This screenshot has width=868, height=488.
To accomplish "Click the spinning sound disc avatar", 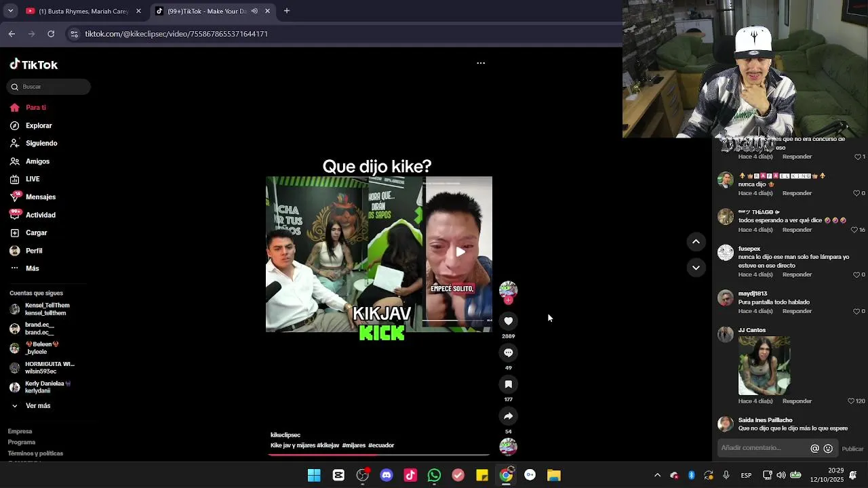I will click(508, 446).
